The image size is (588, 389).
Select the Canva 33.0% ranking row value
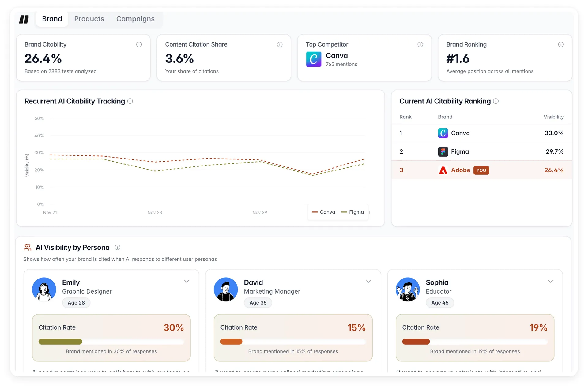click(554, 133)
